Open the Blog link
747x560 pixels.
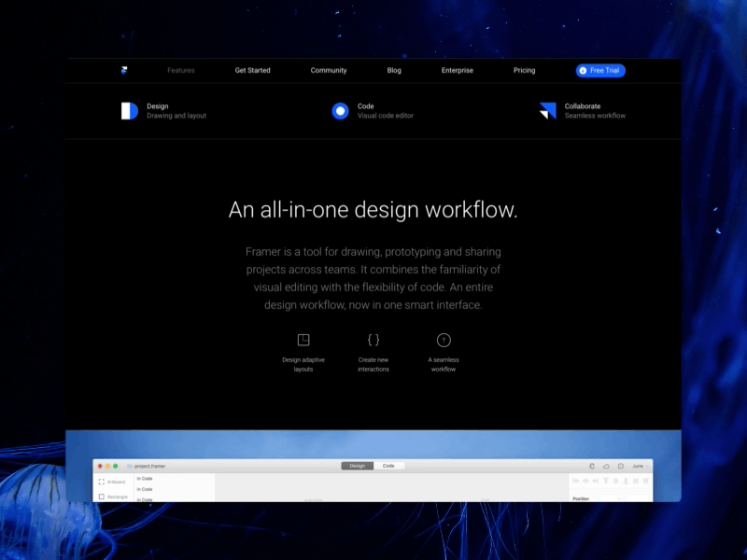coord(394,71)
